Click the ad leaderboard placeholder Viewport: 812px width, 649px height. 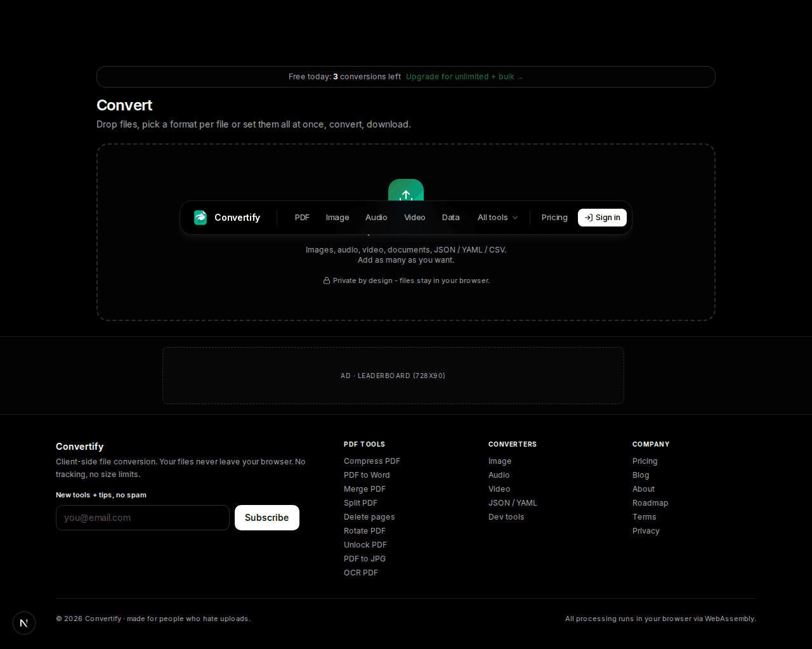click(393, 376)
